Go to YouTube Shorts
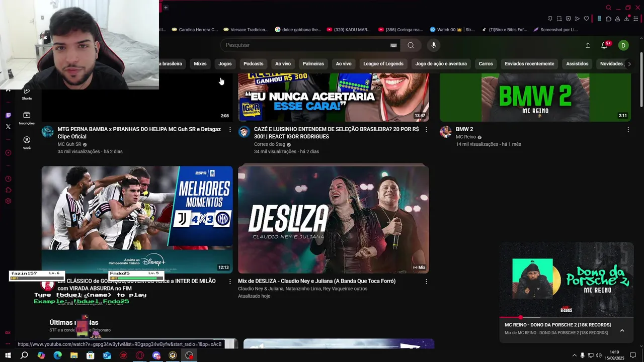This screenshot has height=362, width=644. click(27, 93)
